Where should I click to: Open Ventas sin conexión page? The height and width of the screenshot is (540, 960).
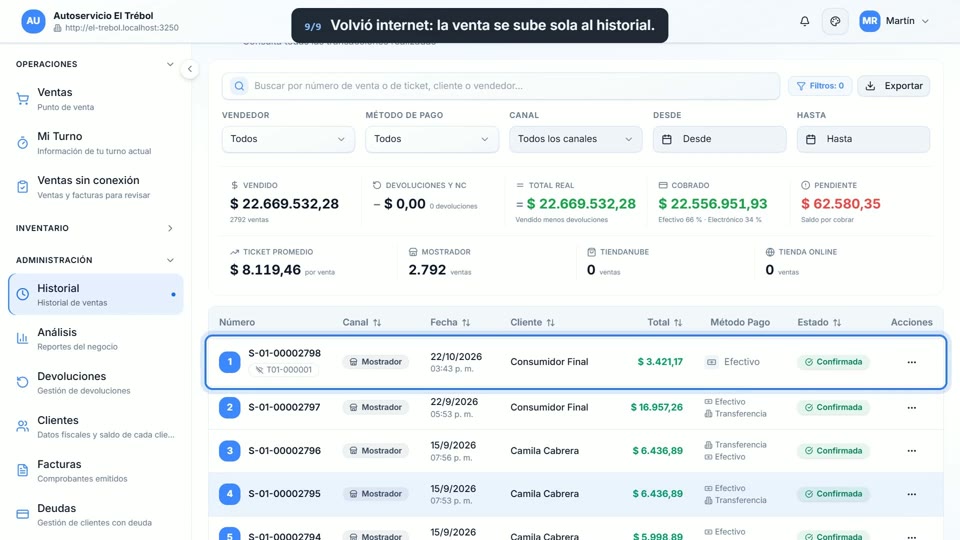pos(96,187)
